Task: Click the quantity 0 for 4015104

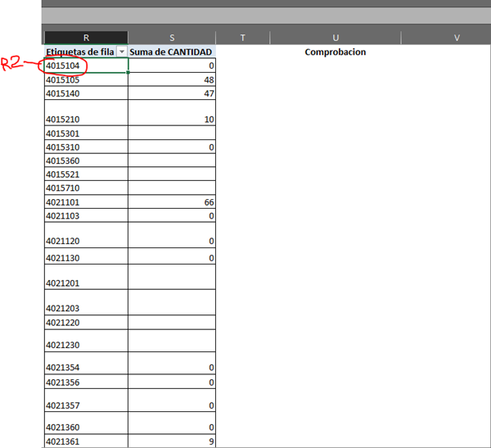Action: 172,66
